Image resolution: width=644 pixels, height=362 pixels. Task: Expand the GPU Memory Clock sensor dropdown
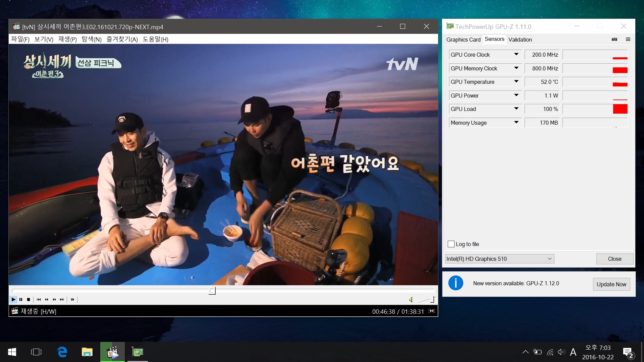click(x=516, y=68)
